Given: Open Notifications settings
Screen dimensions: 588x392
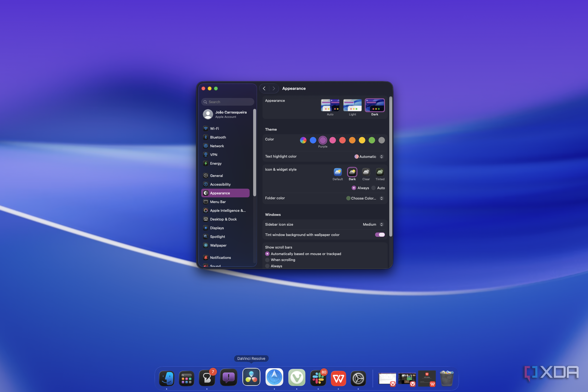Looking at the screenshot, I should [x=225, y=258].
